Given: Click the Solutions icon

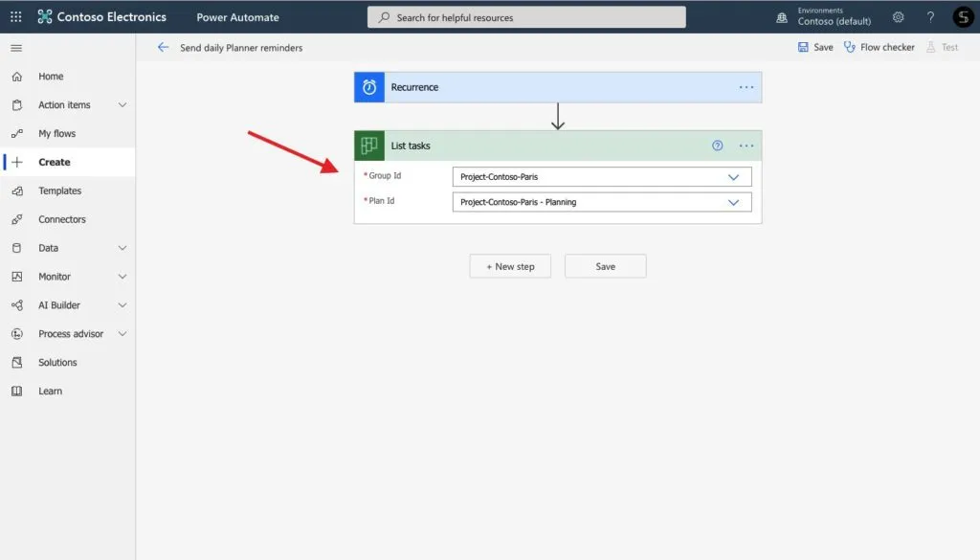Looking at the screenshot, I should click(x=17, y=363).
